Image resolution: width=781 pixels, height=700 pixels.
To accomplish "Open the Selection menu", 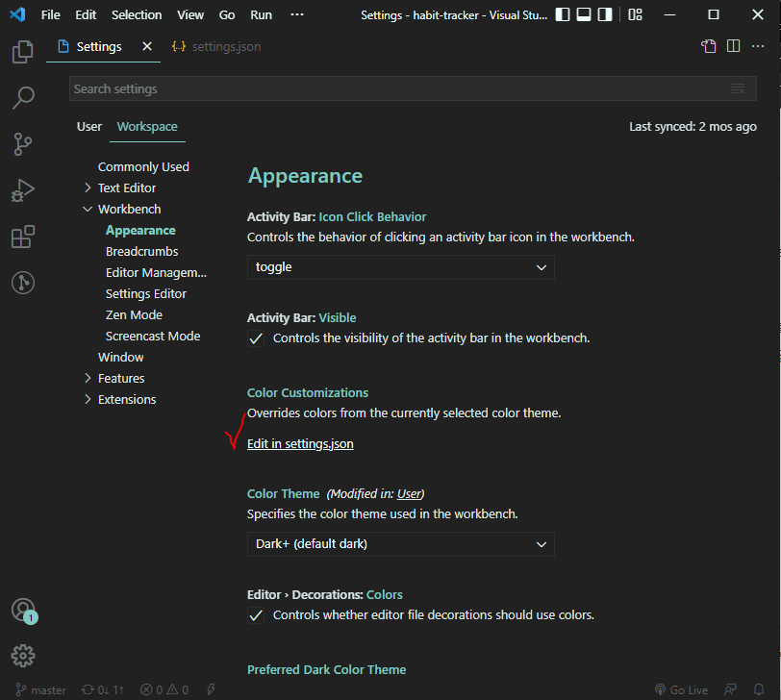I will tap(137, 15).
